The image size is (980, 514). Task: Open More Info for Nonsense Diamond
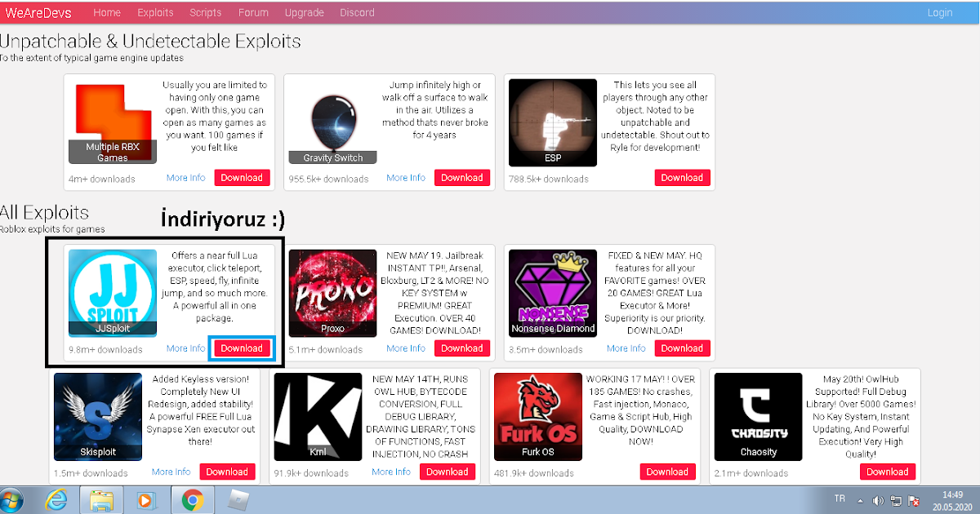click(626, 348)
